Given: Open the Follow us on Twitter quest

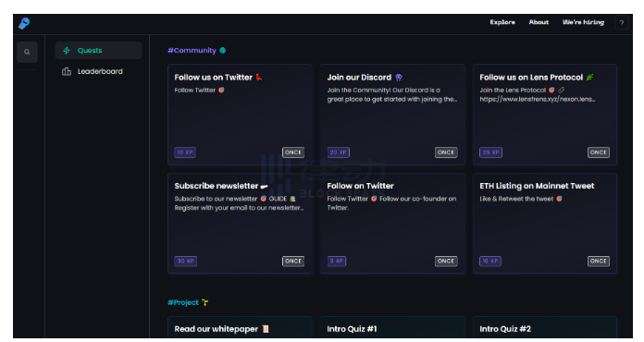Looking at the screenshot, I should point(240,115).
